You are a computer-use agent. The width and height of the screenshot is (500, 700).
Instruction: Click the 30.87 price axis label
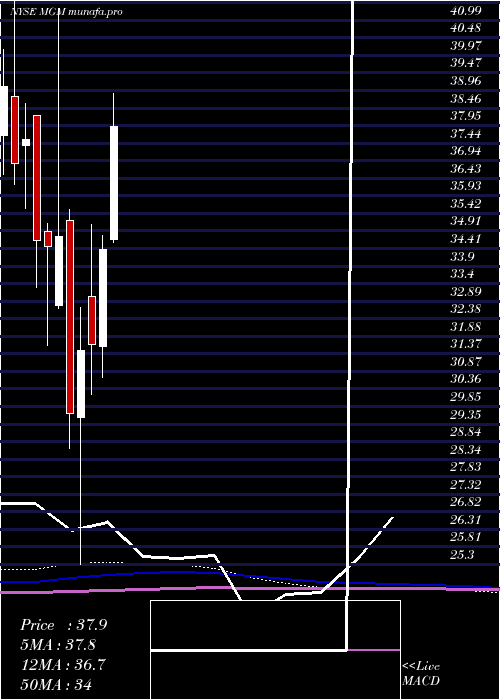(x=466, y=362)
